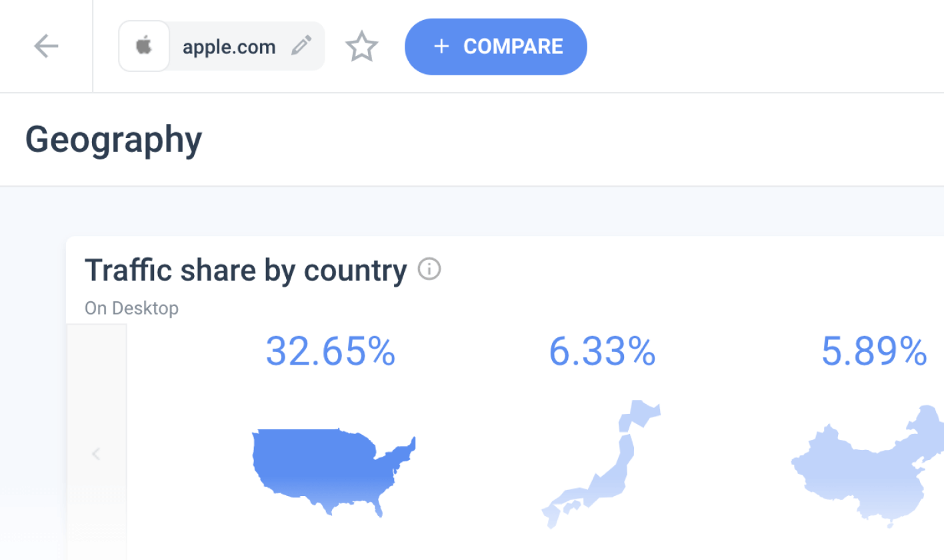Screen dimensions: 944x560
Task: Show previous countries with the left chevron
Action: tap(96, 454)
